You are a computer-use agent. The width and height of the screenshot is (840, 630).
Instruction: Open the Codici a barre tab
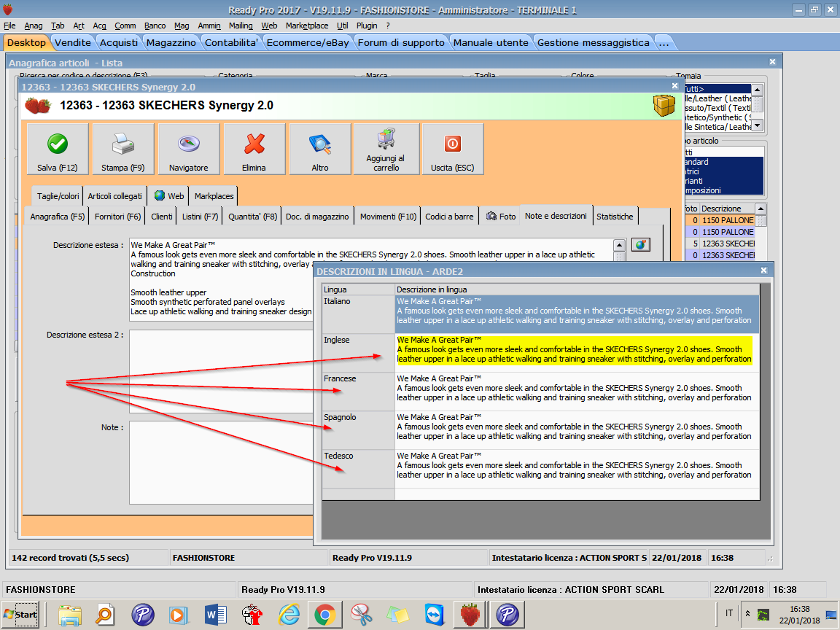tap(449, 217)
